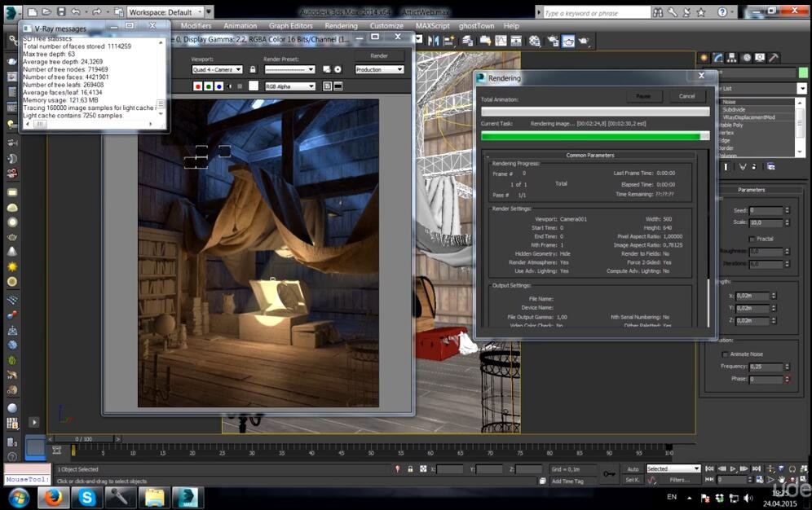Enable the Animate Noise checkbox
The width and height of the screenshot is (812, 510).
pos(725,354)
